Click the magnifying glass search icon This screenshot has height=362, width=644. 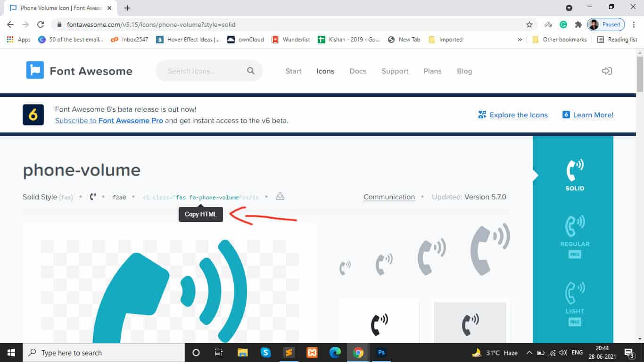[x=250, y=70]
